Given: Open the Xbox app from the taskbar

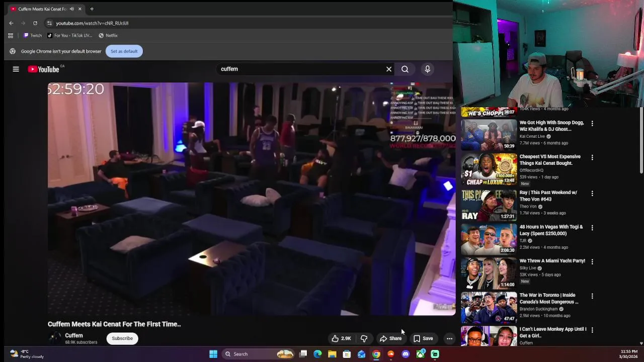Looking at the screenshot, I should tap(420, 354).
